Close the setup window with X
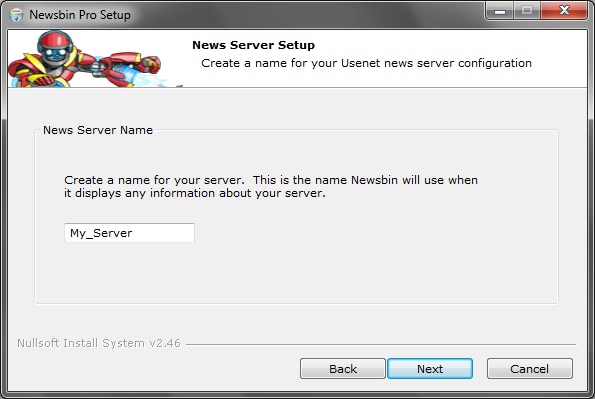 (x=564, y=11)
